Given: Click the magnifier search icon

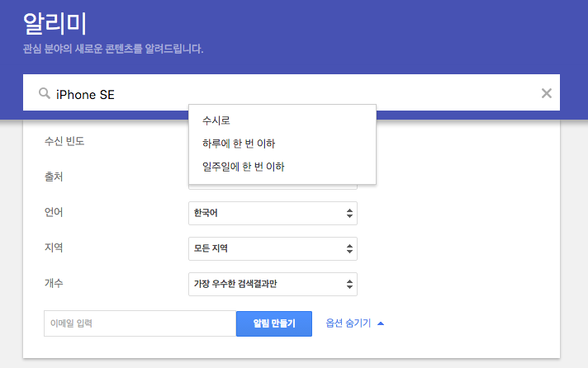Looking at the screenshot, I should 45,93.
